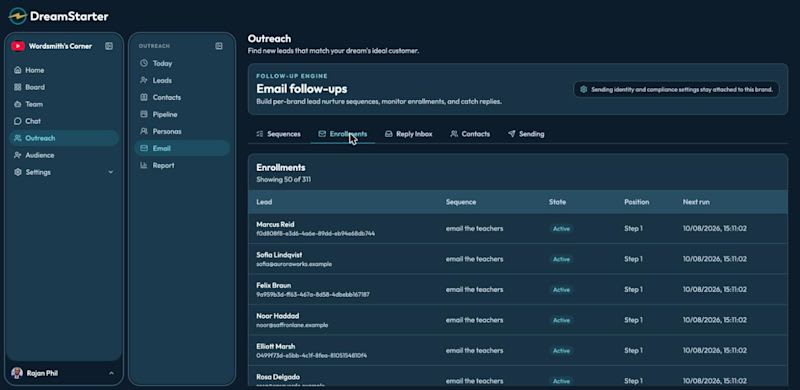This screenshot has height=390, width=800.
Task: Select the Marcus Reid lead name
Action: pos(275,224)
